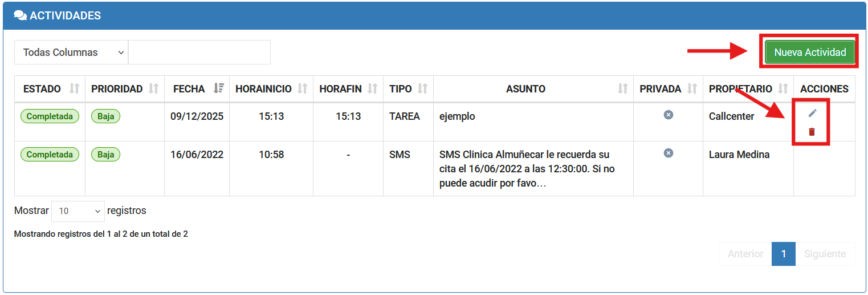This screenshot has width=868, height=295.
Task: Click the FECHA descending sort icon
Action: pos(218,89)
